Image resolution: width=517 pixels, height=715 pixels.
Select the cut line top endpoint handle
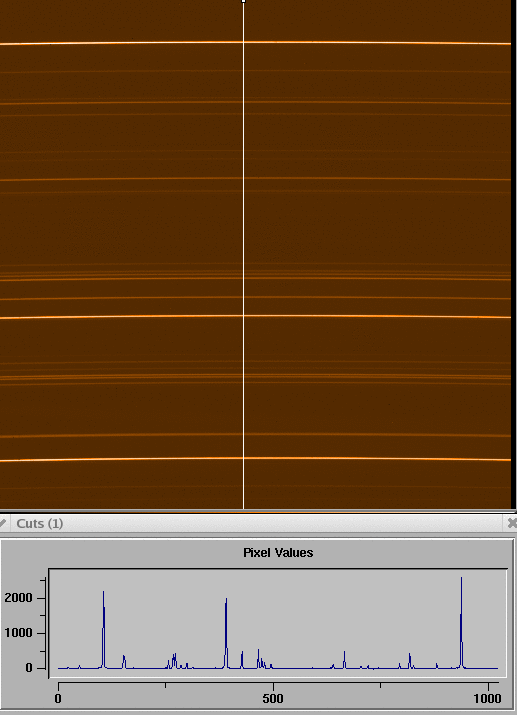coord(243,1)
